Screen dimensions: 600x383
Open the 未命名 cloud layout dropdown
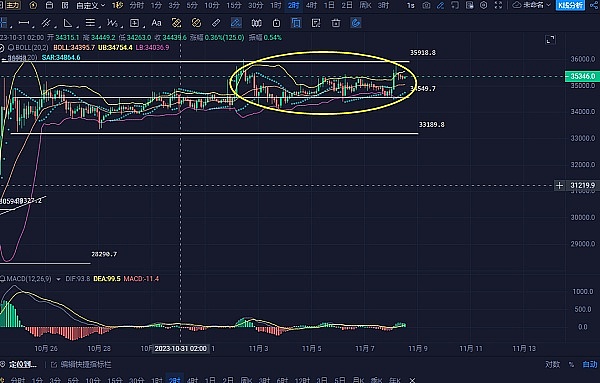click(x=532, y=5)
